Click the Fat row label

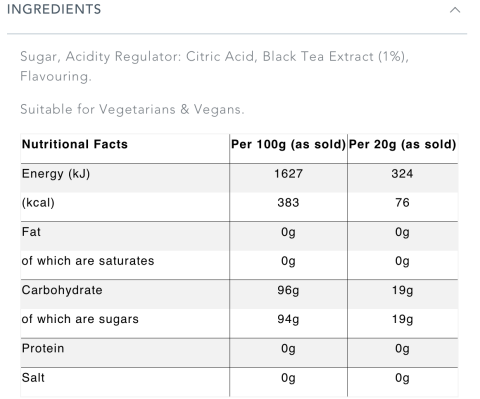tap(31, 232)
